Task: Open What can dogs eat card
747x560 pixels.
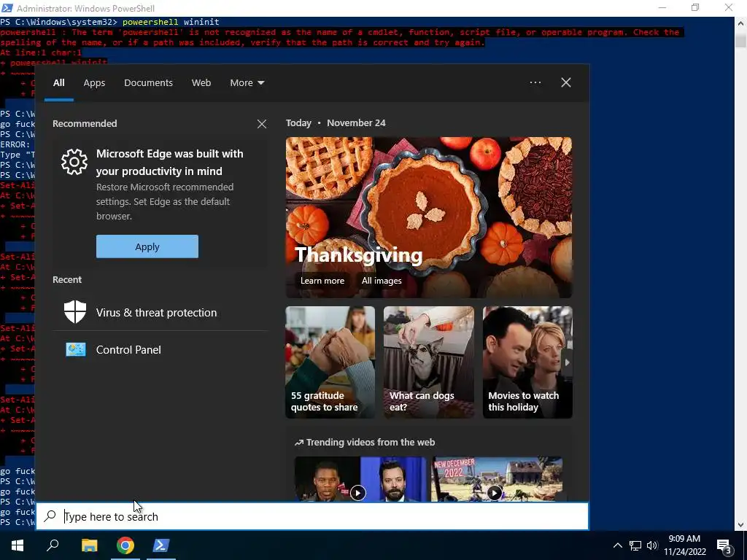Action: (429, 362)
